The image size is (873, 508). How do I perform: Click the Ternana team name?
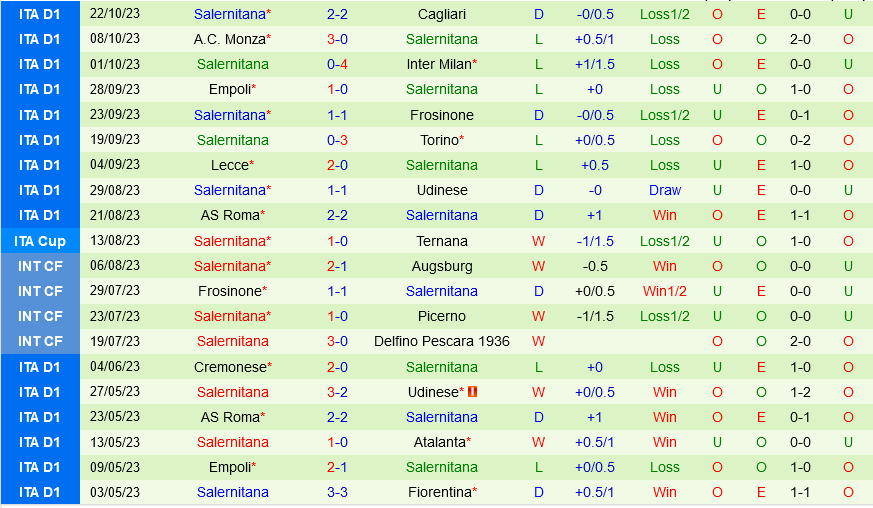click(442, 241)
